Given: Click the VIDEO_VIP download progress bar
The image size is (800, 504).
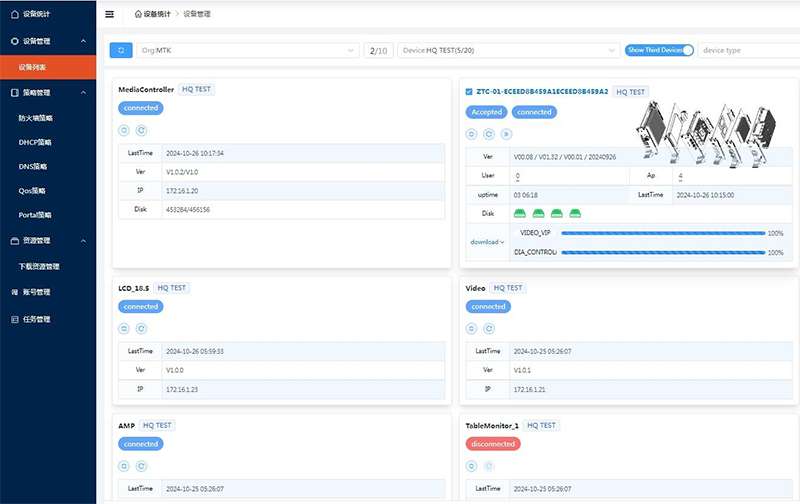Looking at the screenshot, I should pos(663,233).
